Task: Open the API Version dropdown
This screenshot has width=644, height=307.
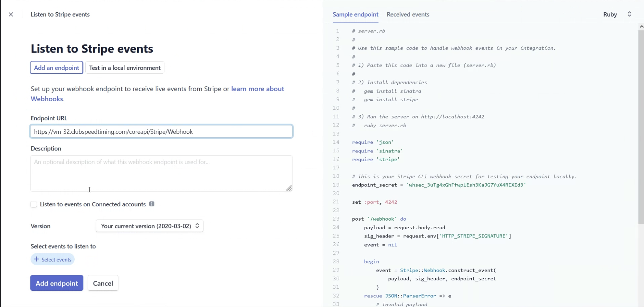Action: point(149,226)
